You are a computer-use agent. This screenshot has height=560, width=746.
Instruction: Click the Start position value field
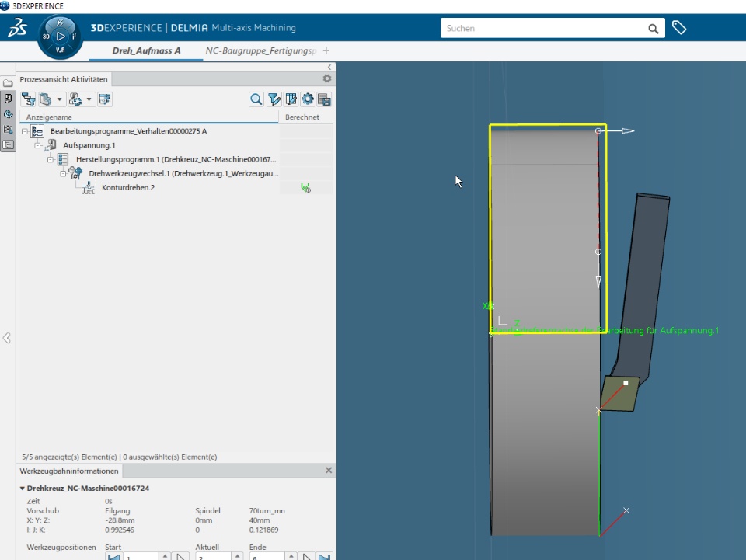[x=141, y=557]
